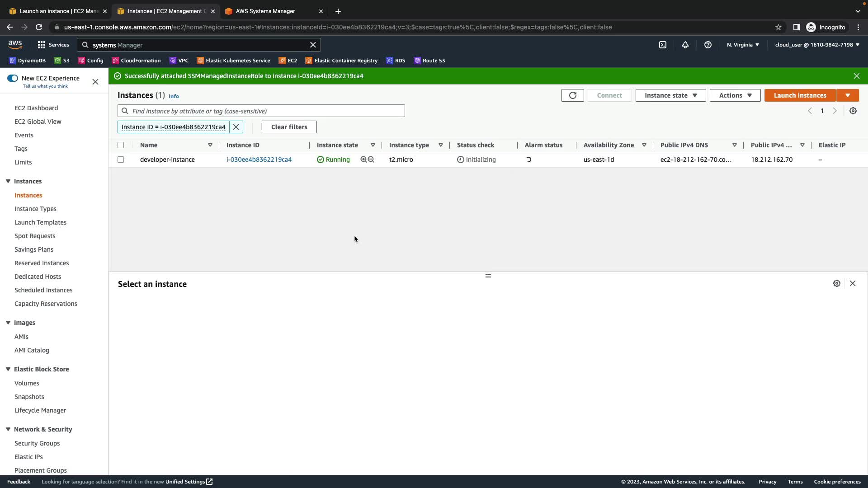The image size is (868, 488).
Task: Open details panel settings gear
Action: pos(836,284)
